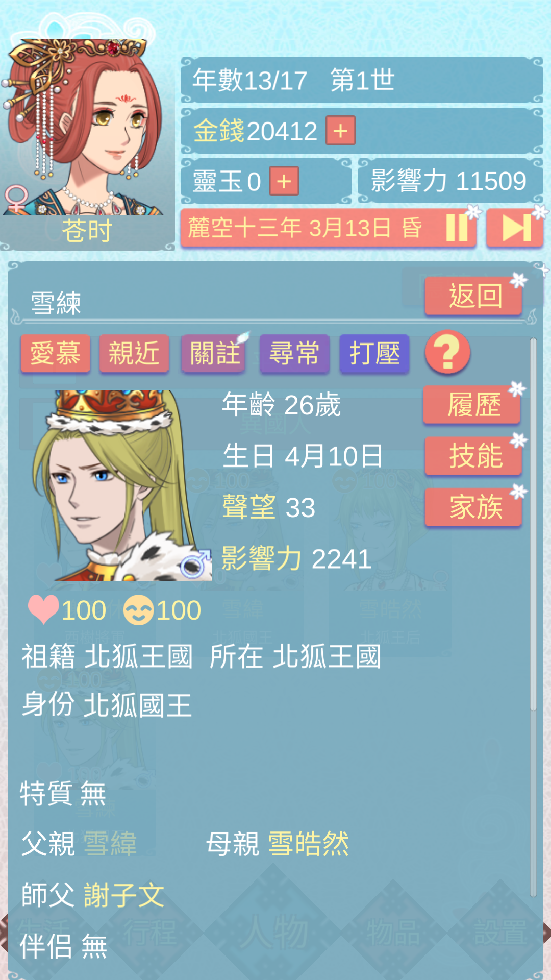Screen dimensions: 551x980
Task: Open the 技能 skills tab
Action: tap(473, 456)
